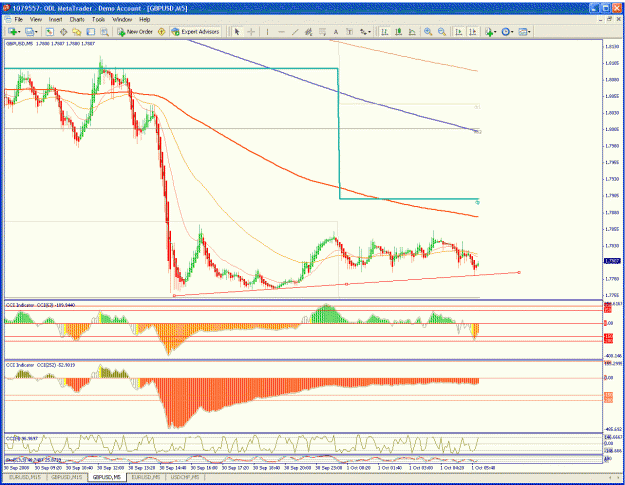Open the Charts menu
This screenshot has width=625, height=485.
77,19
